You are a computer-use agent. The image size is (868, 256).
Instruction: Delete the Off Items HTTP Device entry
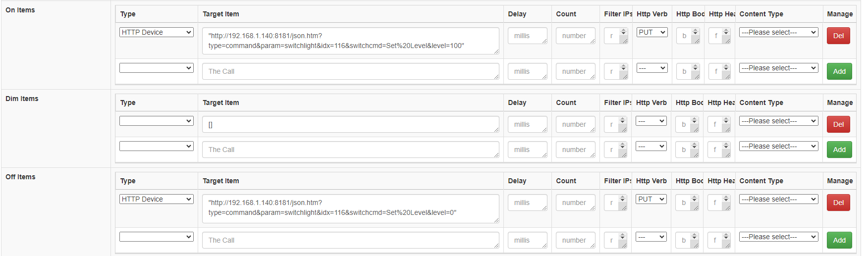click(838, 203)
